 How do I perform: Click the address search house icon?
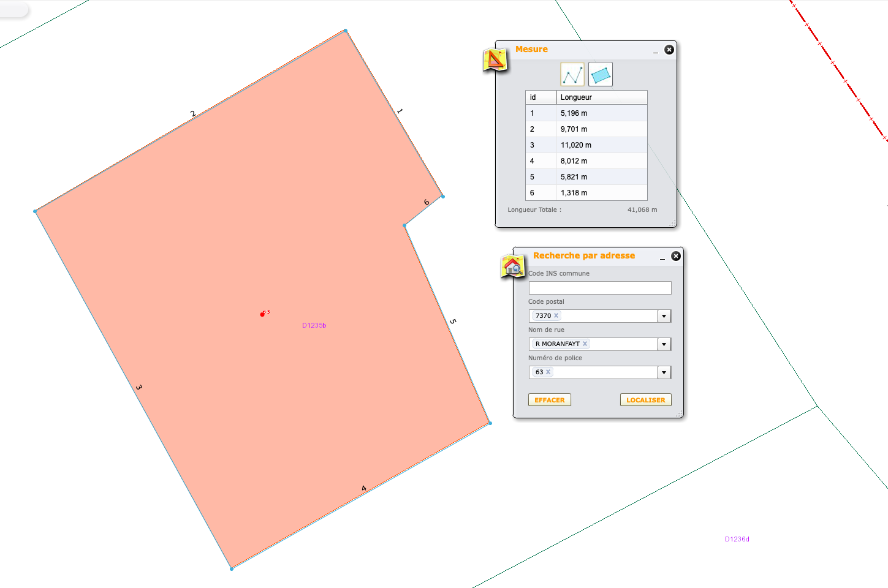(513, 266)
